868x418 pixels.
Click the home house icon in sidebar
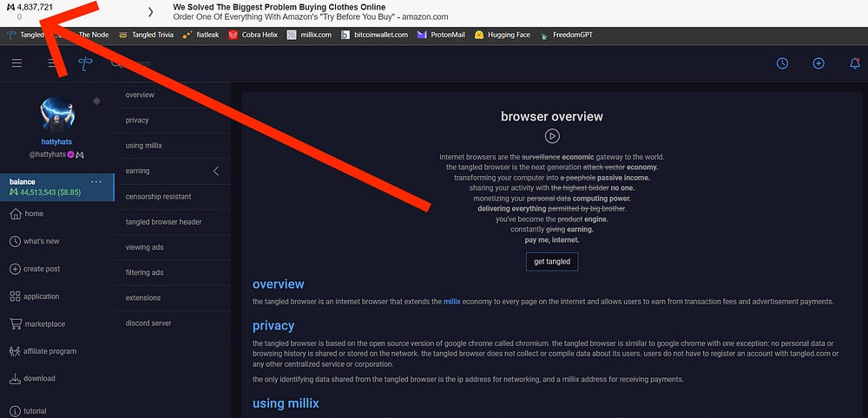pyautogui.click(x=16, y=214)
